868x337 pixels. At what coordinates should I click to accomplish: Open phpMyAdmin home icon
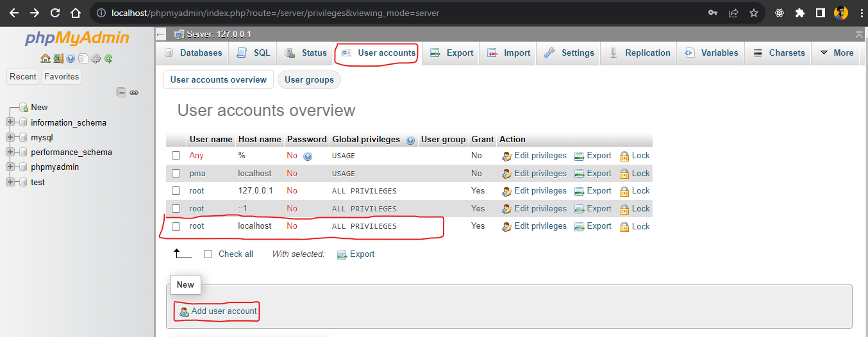[46, 58]
